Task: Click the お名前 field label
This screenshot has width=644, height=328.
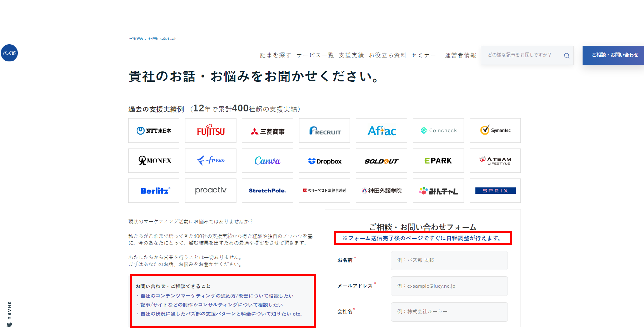Action: pos(345,260)
